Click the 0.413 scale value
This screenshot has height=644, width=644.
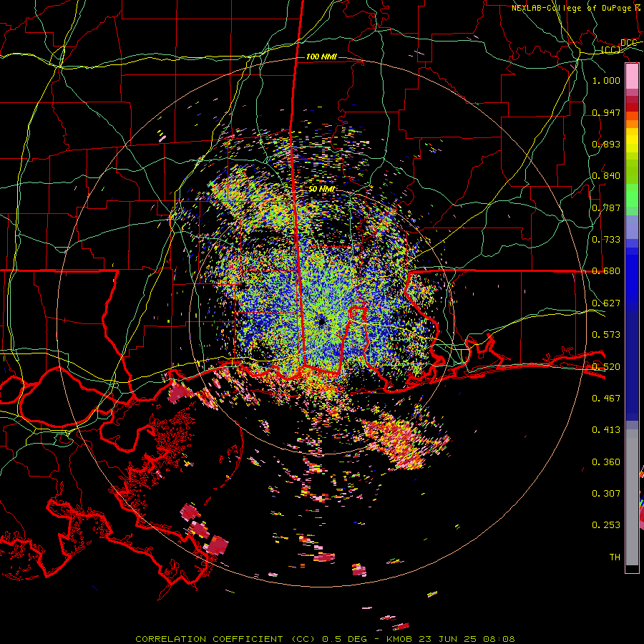[606, 430]
